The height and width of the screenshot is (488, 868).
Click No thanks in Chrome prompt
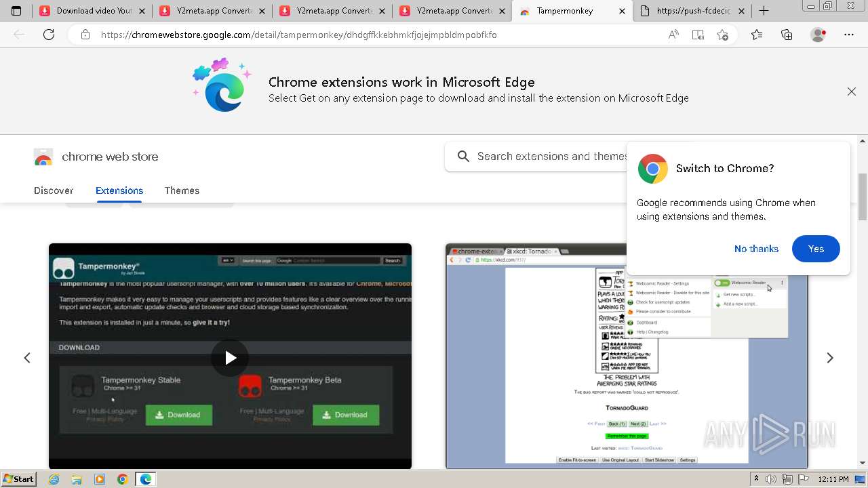pos(756,249)
